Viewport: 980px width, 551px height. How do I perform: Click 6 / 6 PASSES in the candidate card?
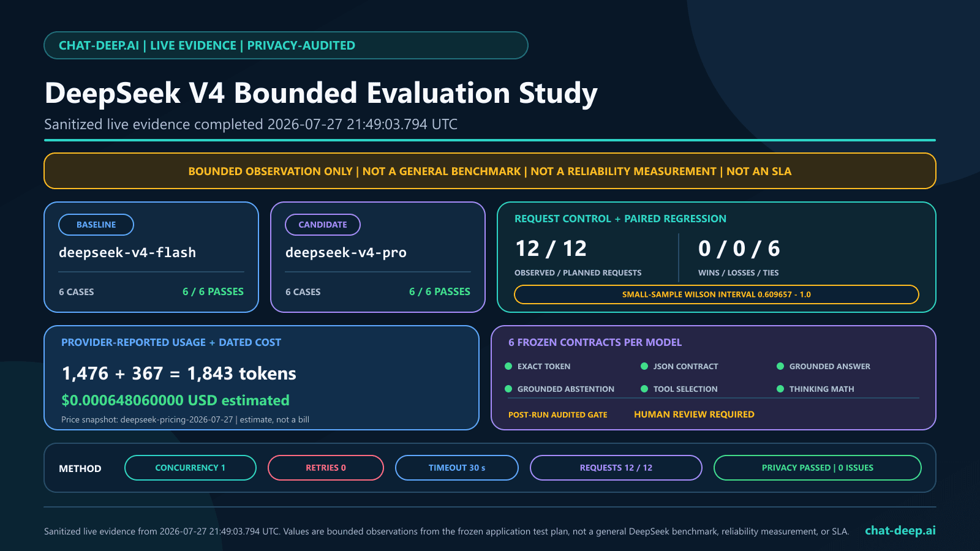click(440, 291)
